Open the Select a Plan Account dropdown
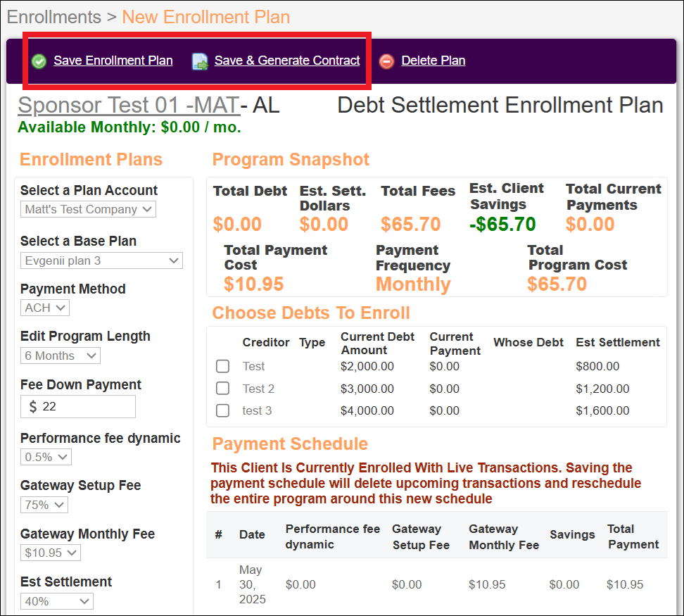This screenshot has width=684, height=616. (x=88, y=209)
